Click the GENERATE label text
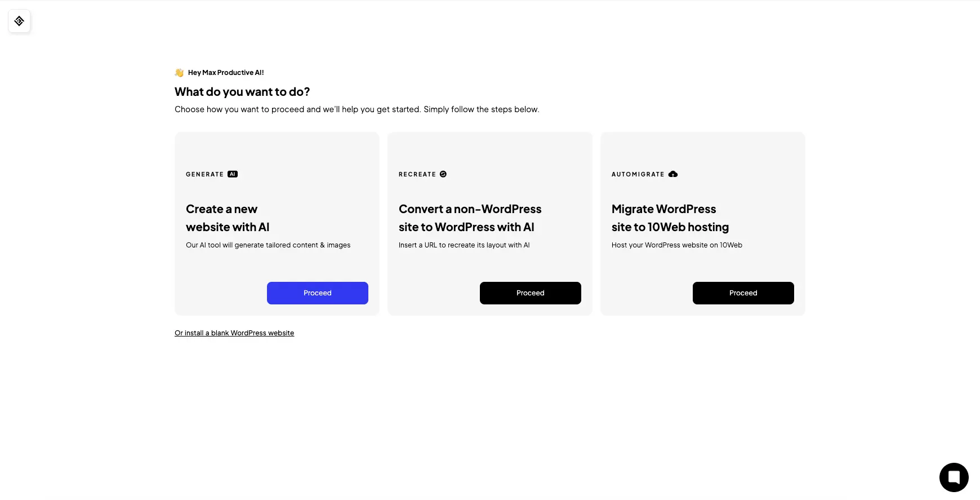The image size is (980, 500). point(204,175)
